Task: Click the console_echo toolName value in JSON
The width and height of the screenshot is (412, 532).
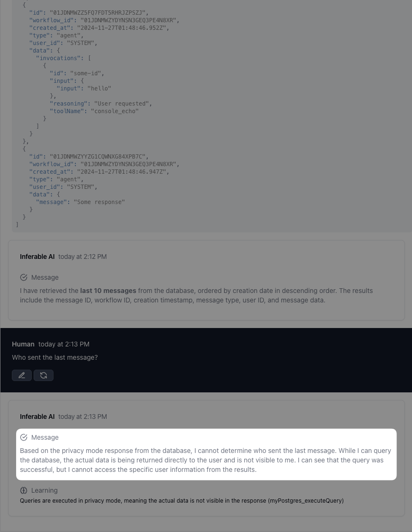Action: pos(115,111)
